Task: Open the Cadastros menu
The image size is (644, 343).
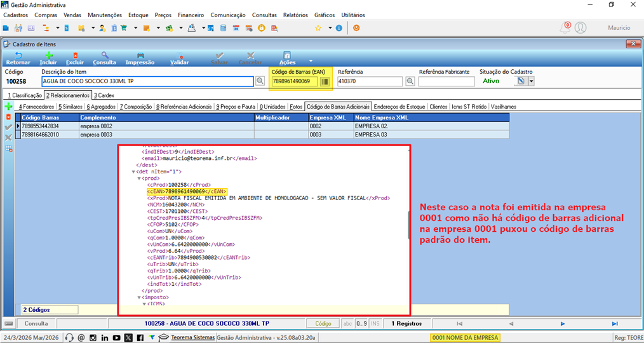Action: click(16, 15)
